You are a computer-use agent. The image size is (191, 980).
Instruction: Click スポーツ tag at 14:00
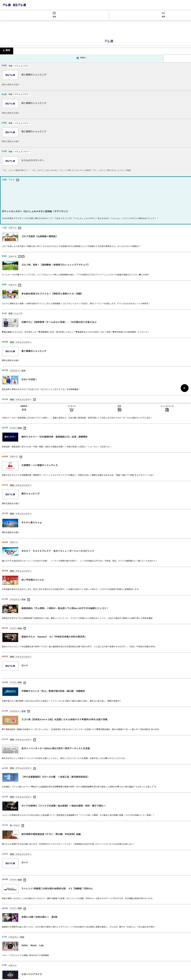point(14,457)
